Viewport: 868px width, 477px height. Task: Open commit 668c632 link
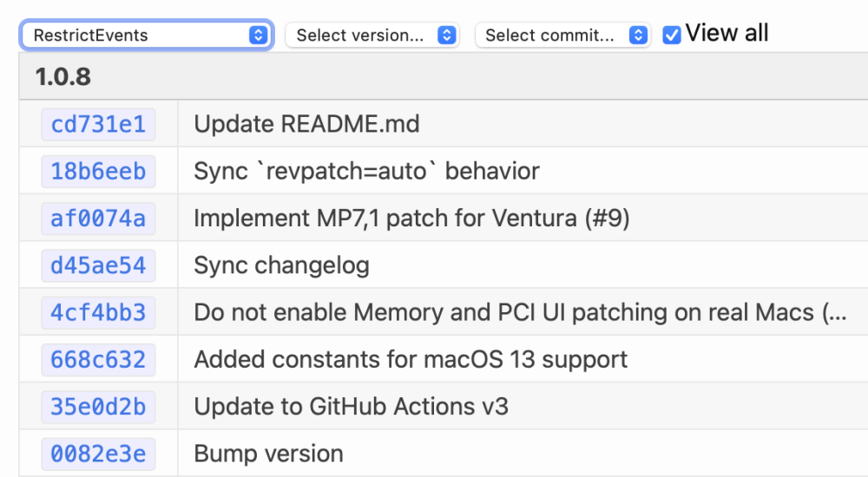(98, 360)
